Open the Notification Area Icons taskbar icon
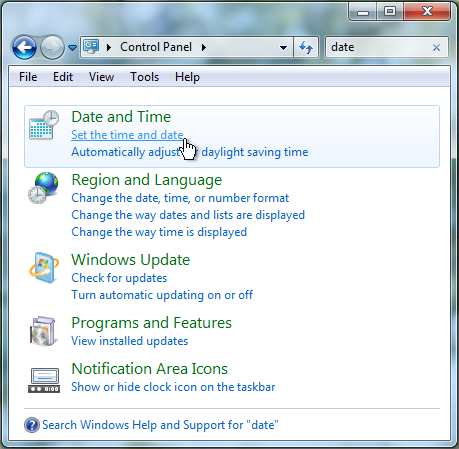Viewport: 459px width, 449px height. pyautogui.click(x=44, y=380)
